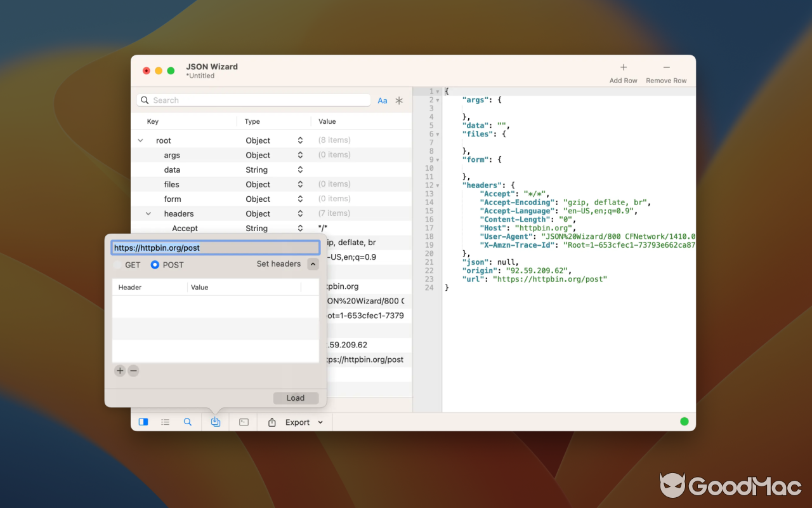Screen dimensions: 812x508
Task: Add a new header with the plus button
Action: point(120,371)
